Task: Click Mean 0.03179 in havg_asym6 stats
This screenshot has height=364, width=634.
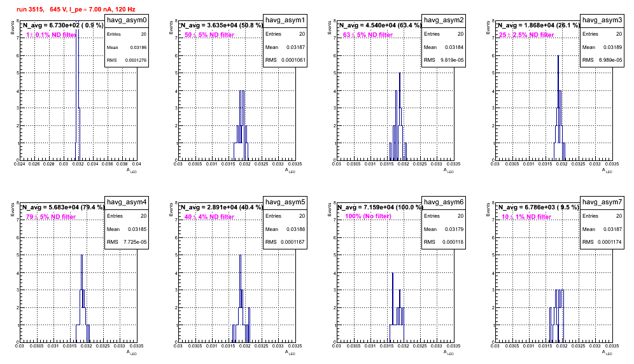Action: tap(444, 229)
